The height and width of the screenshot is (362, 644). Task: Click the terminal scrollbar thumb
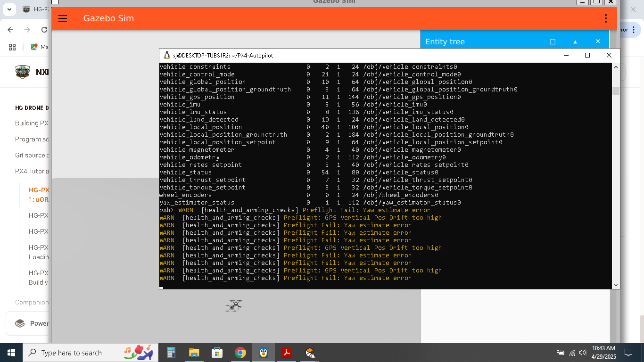(x=616, y=91)
